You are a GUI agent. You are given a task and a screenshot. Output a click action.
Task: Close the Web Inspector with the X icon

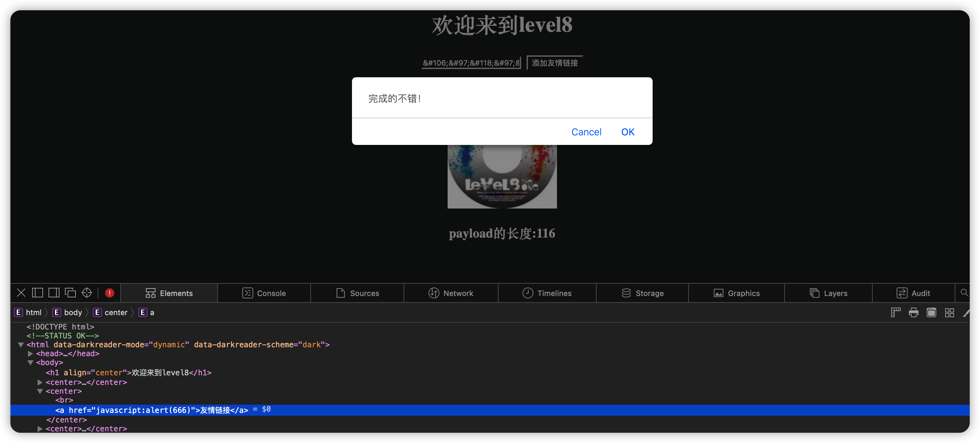click(21, 293)
